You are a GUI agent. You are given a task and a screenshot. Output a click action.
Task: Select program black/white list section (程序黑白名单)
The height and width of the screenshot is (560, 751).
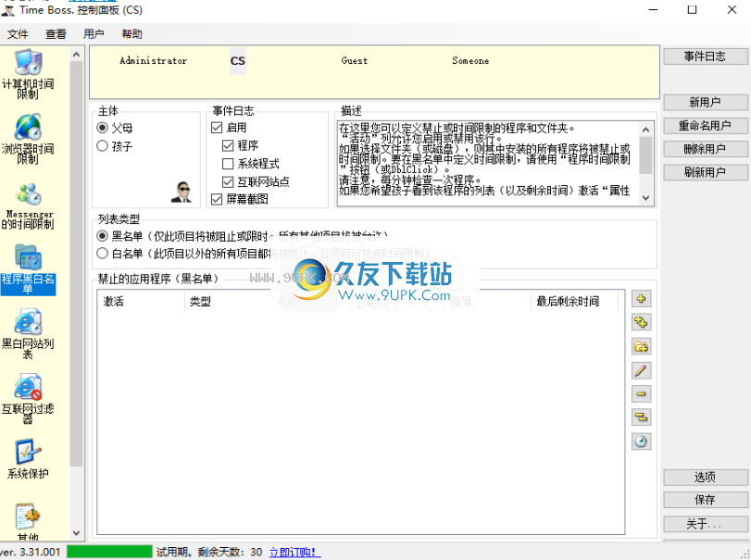tap(28, 269)
